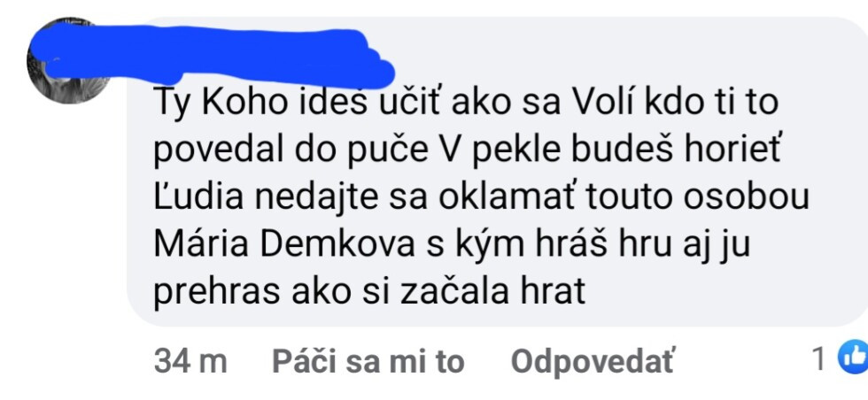View reactions via the count "1"
This screenshot has height=400, width=868.
pyautogui.click(x=820, y=360)
